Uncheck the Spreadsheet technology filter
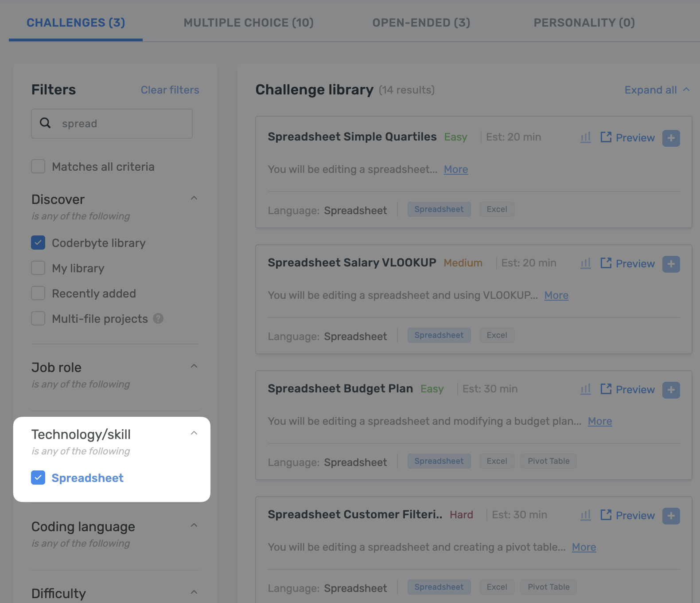The width and height of the screenshot is (700, 603). pos(38,478)
